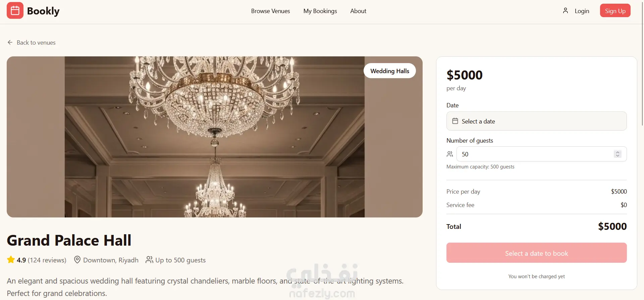Screen dimensions: 644x300
Task: Click the guests people icon beside the number input
Action: coord(450,154)
